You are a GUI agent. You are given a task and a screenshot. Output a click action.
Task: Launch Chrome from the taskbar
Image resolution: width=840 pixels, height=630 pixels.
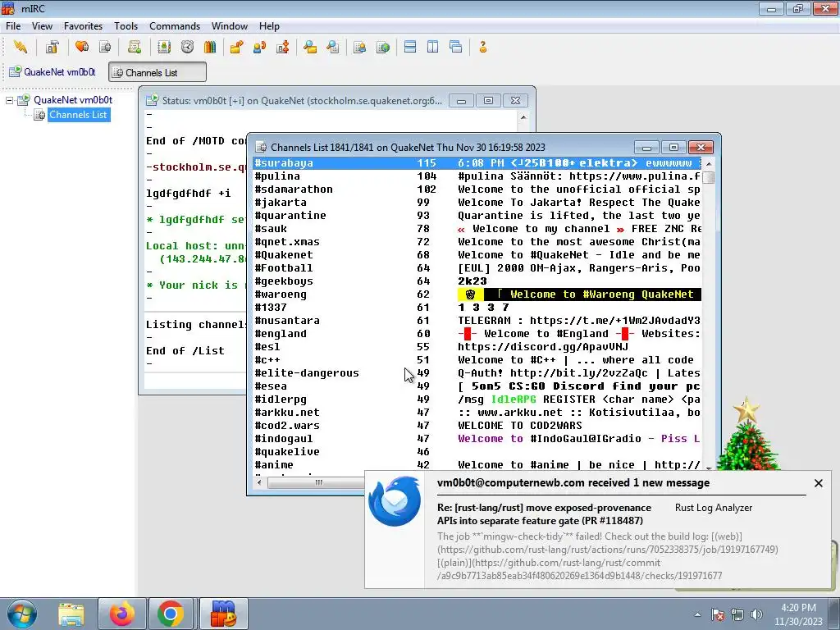point(171,614)
